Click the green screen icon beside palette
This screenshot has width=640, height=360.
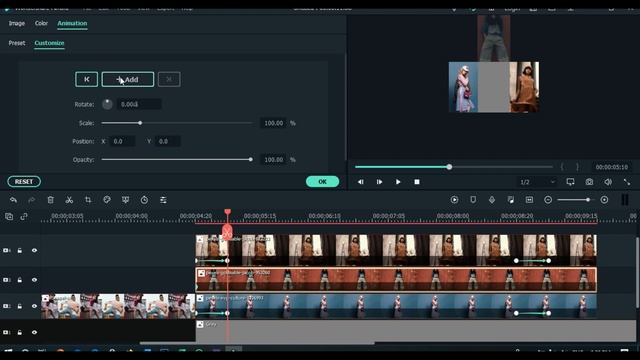(x=125, y=200)
